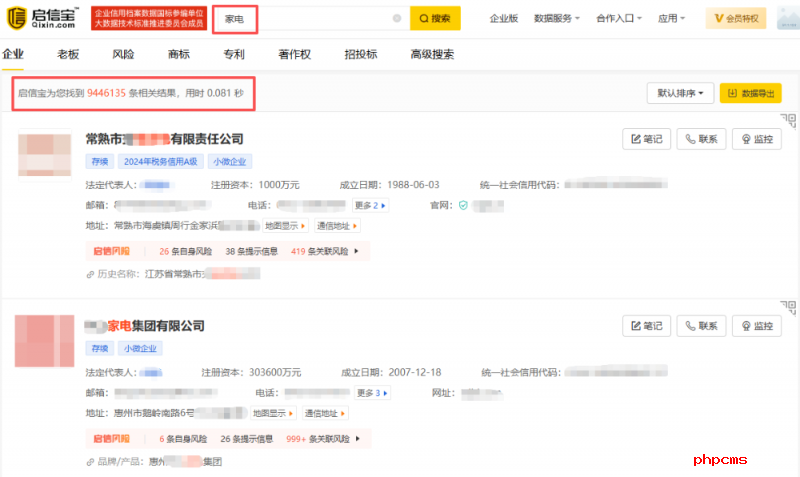Clear the search box with the x icon
Viewport: 800px width, 477px height.
397,18
